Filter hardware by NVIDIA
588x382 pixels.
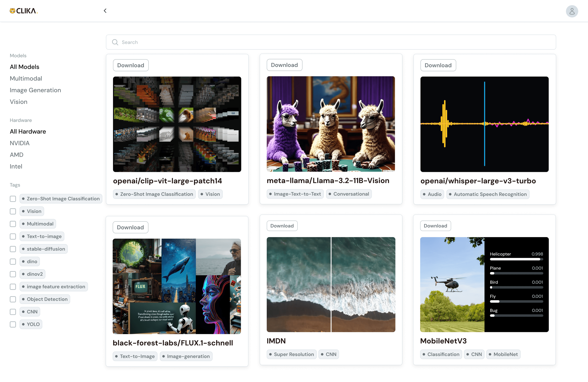pos(19,143)
